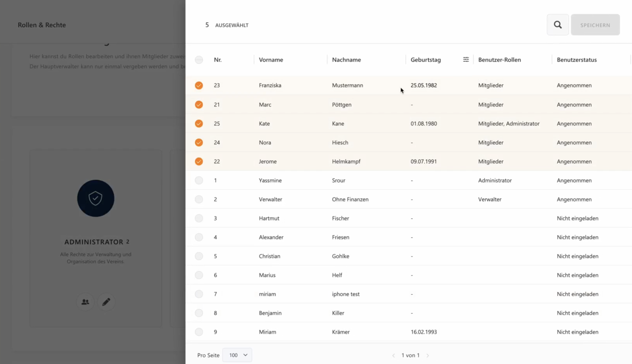Tick Benjamin Killer's checkbox
632x364 pixels.
[x=199, y=313]
